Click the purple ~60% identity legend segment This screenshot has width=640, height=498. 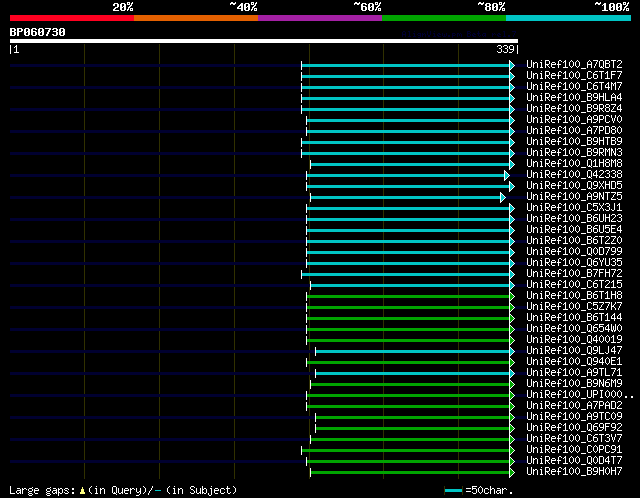pyautogui.click(x=319, y=17)
